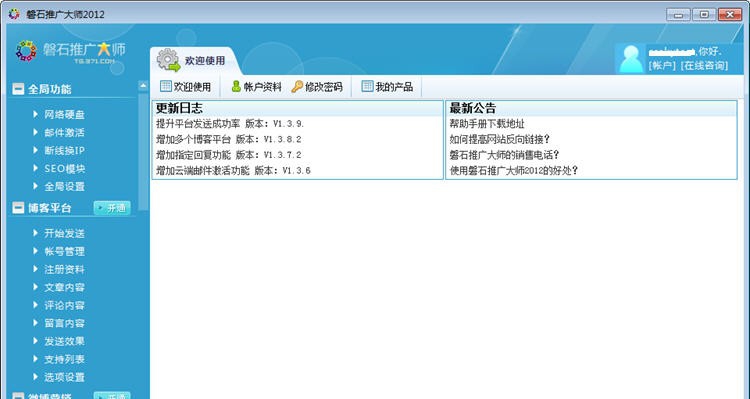Select 注册资料 in sidebar
Image resolution: width=750 pixels, height=399 pixels.
[x=65, y=269]
